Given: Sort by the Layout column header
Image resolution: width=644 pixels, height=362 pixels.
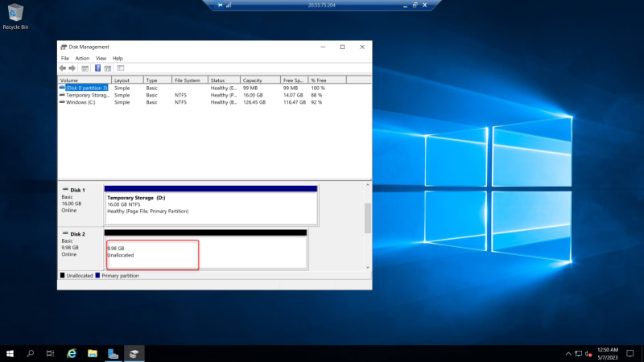Looking at the screenshot, I should (127, 80).
